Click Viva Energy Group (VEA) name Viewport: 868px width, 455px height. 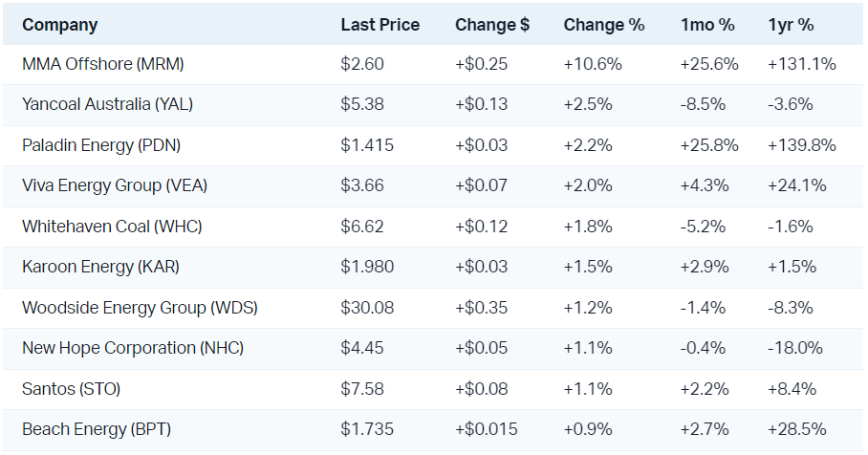(115, 185)
